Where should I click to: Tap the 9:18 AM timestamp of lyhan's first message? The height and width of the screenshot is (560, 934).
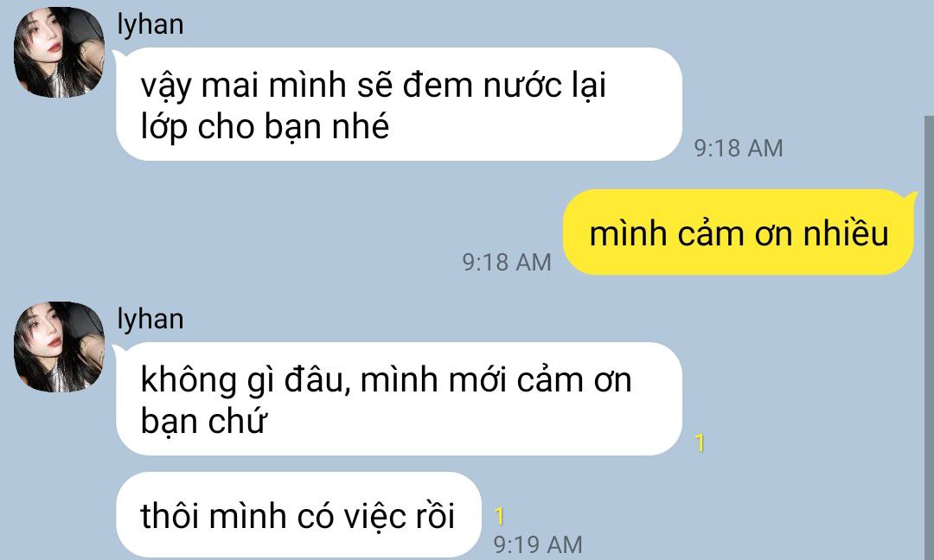point(738,148)
